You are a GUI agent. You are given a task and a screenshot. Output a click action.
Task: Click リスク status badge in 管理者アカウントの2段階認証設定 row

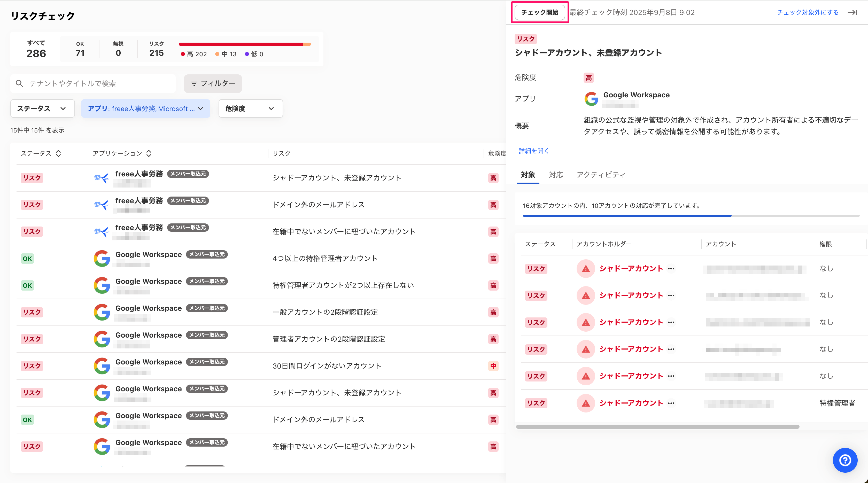coord(32,339)
